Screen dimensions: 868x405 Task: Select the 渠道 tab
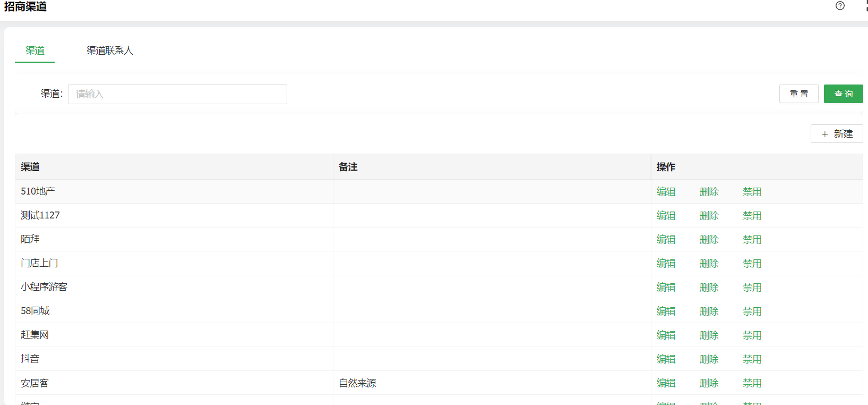pyautogui.click(x=35, y=50)
